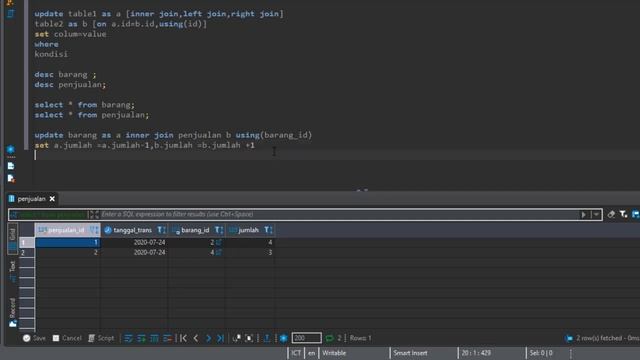Click the cursor position 20 : 1 : 429

tap(476, 353)
